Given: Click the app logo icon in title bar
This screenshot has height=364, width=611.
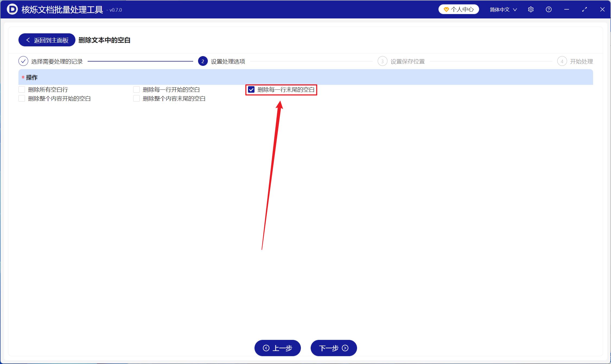Looking at the screenshot, I should coord(12,9).
